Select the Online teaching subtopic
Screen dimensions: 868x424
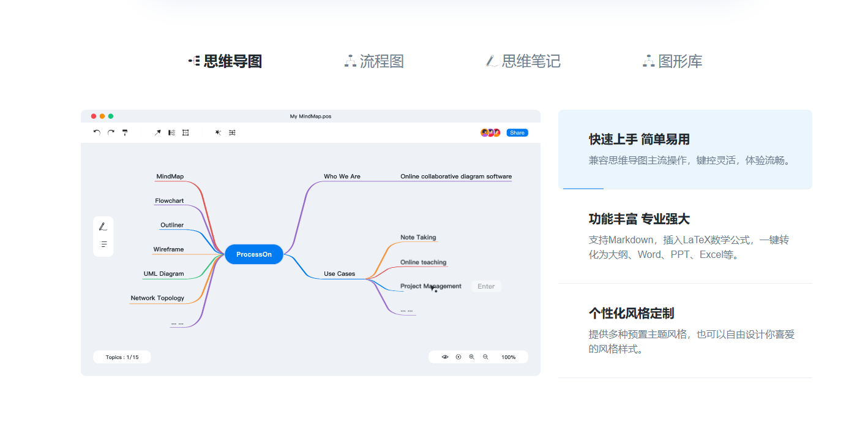(424, 262)
